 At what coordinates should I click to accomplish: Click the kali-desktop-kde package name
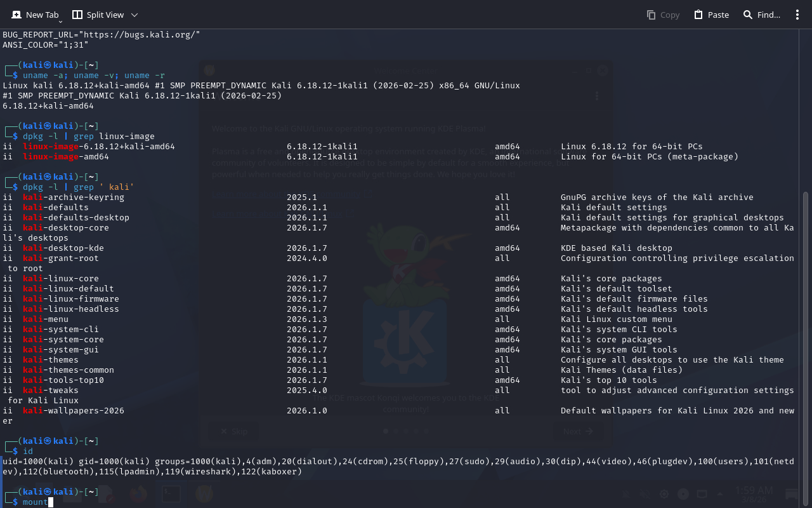pyautogui.click(x=63, y=248)
